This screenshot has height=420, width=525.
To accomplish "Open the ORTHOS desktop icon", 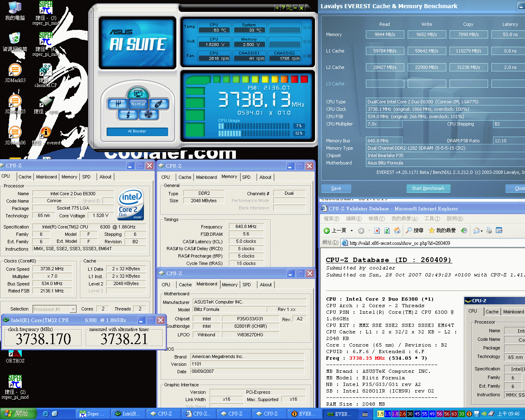I will pos(15,356).
